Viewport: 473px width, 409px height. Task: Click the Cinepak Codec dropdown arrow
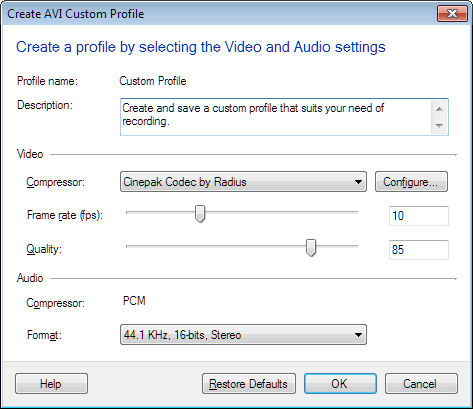358,182
